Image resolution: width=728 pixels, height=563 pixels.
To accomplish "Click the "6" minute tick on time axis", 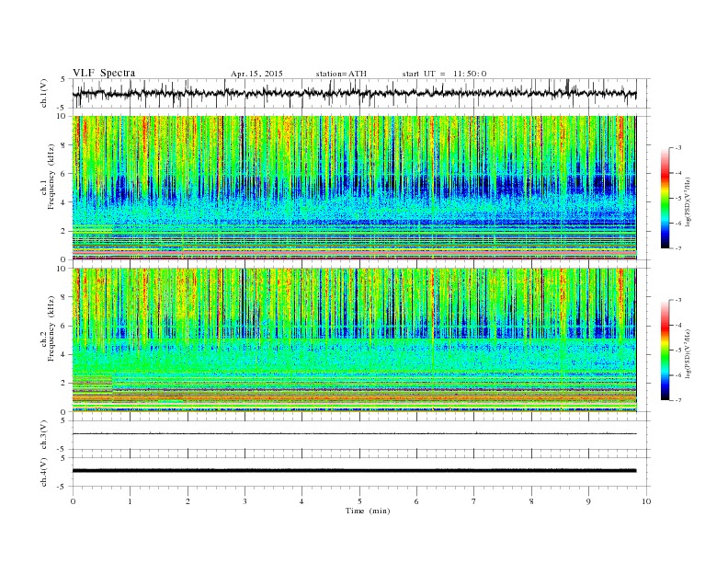I will (417, 501).
